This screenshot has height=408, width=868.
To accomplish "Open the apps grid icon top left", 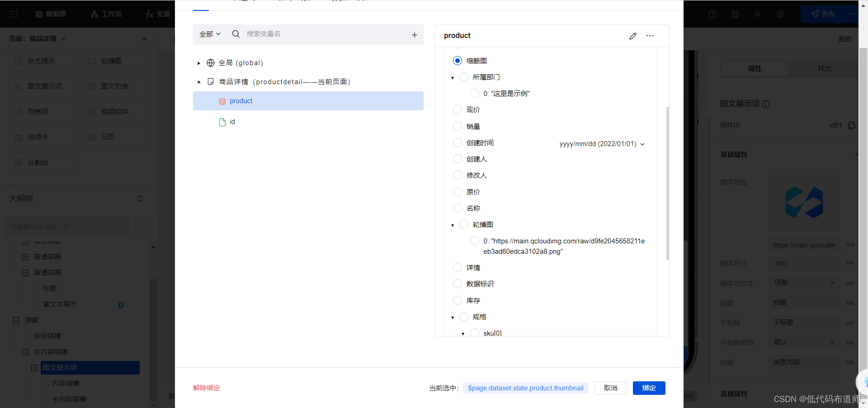I will click(x=14, y=14).
